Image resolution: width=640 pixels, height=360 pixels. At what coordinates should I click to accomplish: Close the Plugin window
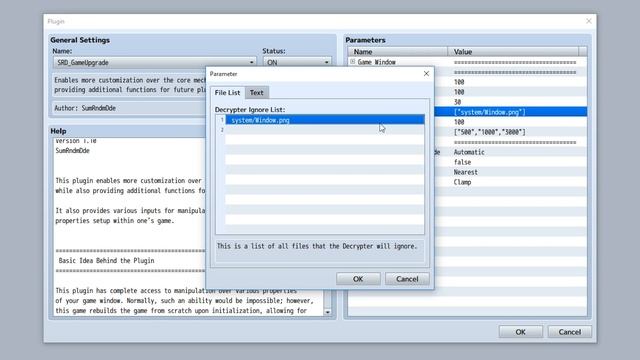[x=589, y=21]
